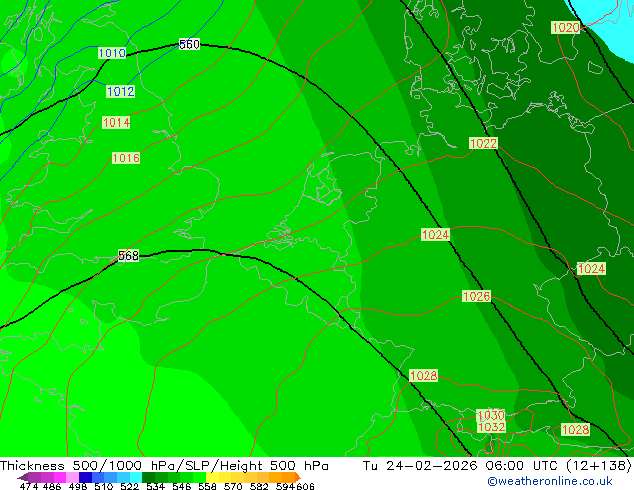Screen dimensions: 634x490
Task: Select the 1012 pressure isobar label
Action: pyautogui.click(x=120, y=92)
